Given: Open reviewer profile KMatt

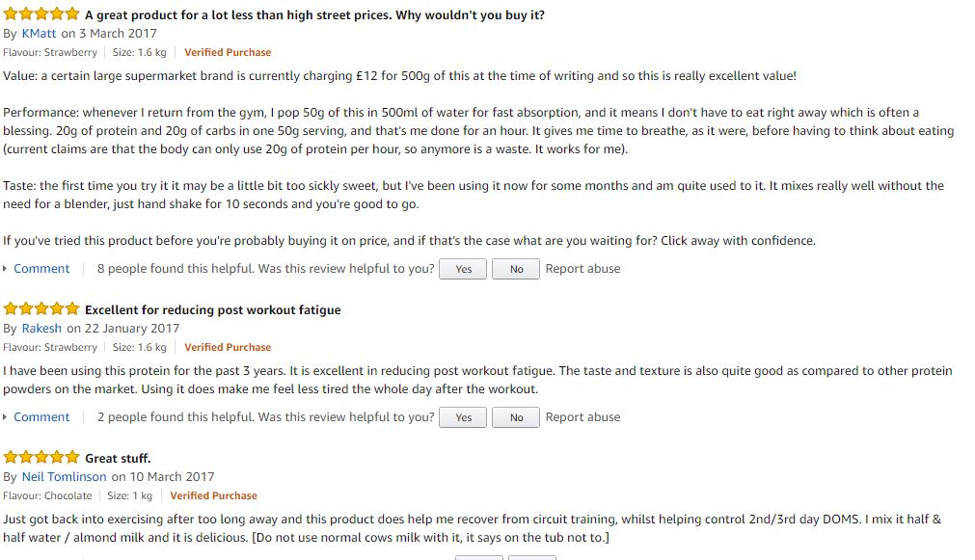Looking at the screenshot, I should tap(40, 34).
